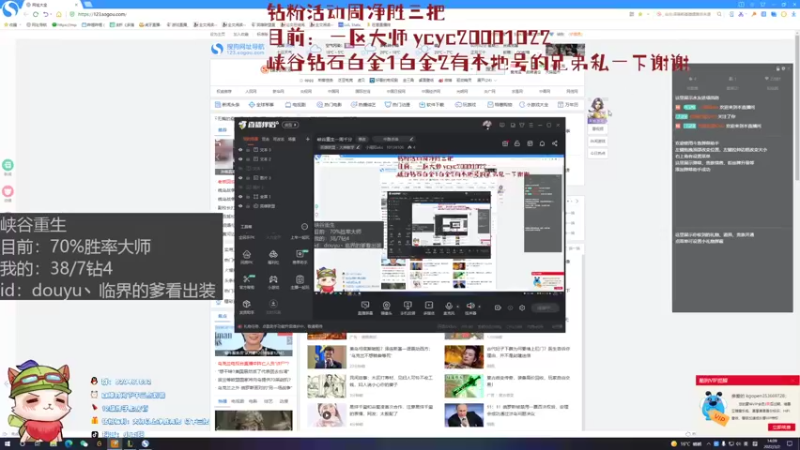
Task: Show the hidden 文本 1 layer
Action: tap(240, 168)
